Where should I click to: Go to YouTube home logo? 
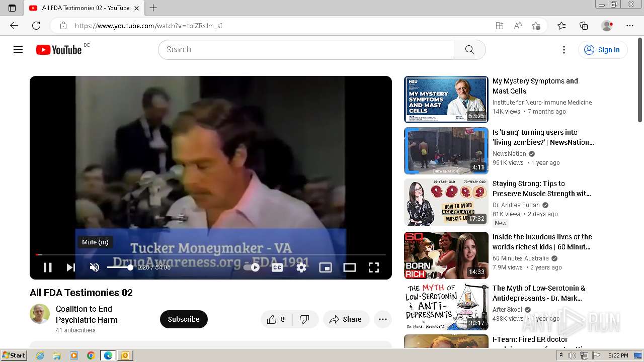pyautogui.click(x=59, y=50)
